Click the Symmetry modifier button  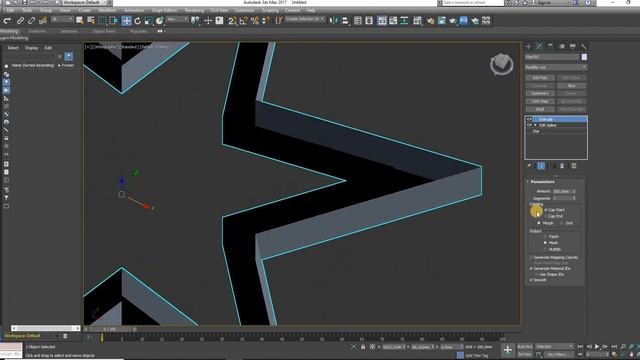[540, 93]
